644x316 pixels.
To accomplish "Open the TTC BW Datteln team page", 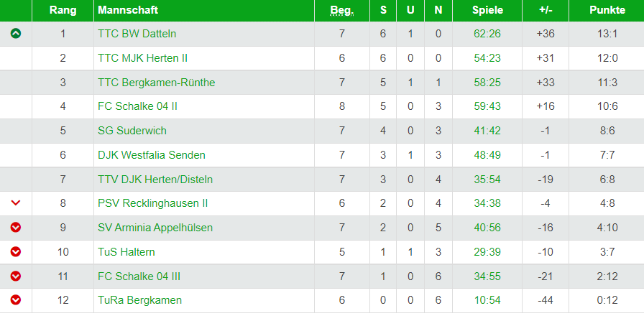I will point(137,34).
